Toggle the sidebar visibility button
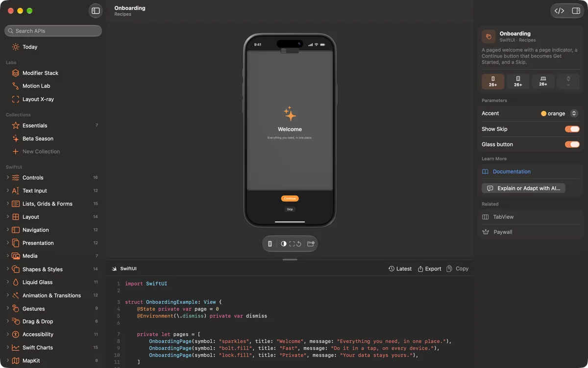 pyautogui.click(x=96, y=11)
